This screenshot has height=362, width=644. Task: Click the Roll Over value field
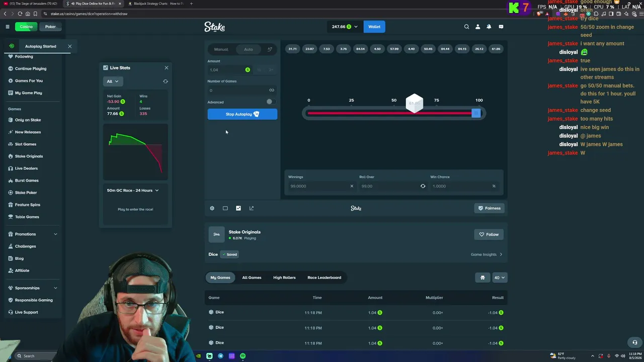click(x=393, y=186)
